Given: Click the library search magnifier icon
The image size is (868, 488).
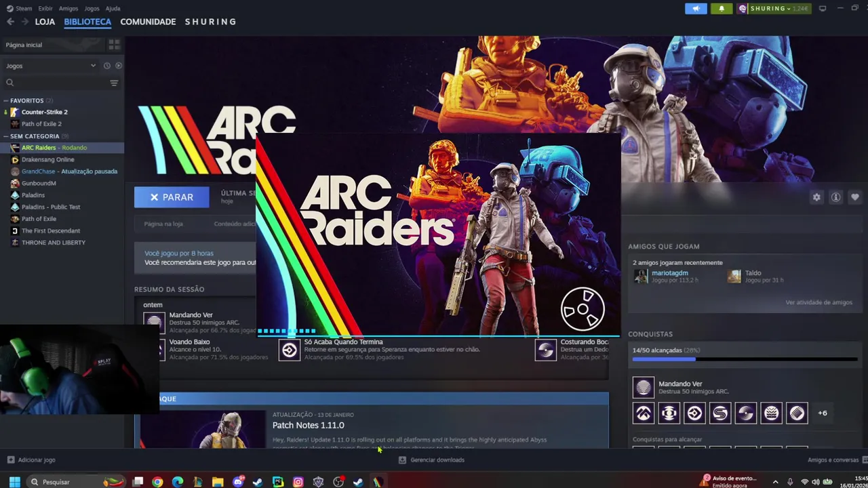Looking at the screenshot, I should [x=9, y=83].
